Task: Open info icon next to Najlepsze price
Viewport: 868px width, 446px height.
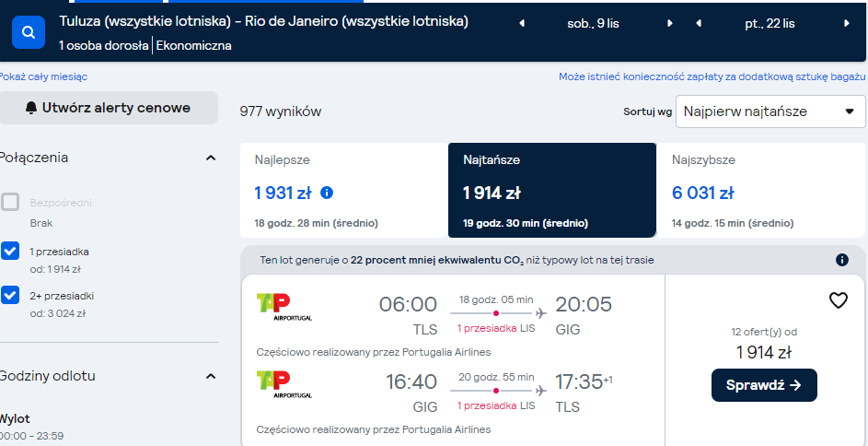Action: [327, 193]
